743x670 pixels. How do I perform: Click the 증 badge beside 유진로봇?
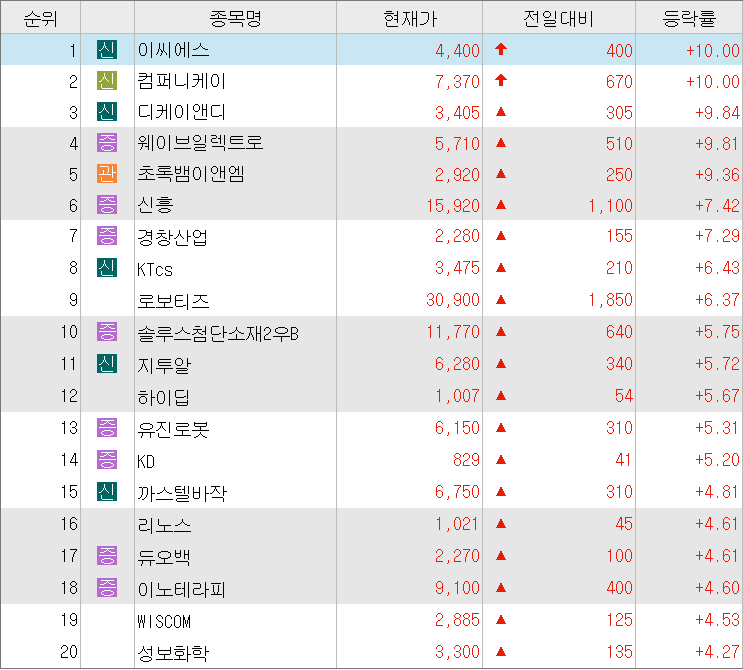107,427
